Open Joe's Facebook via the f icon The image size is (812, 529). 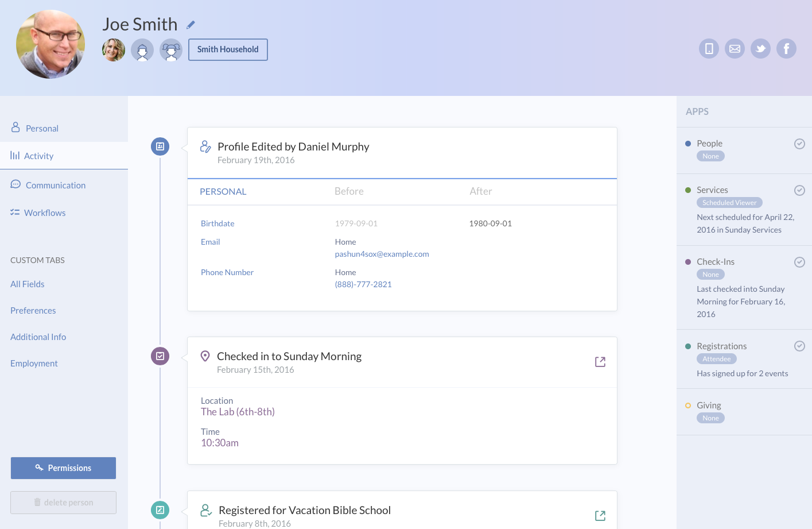coord(786,48)
